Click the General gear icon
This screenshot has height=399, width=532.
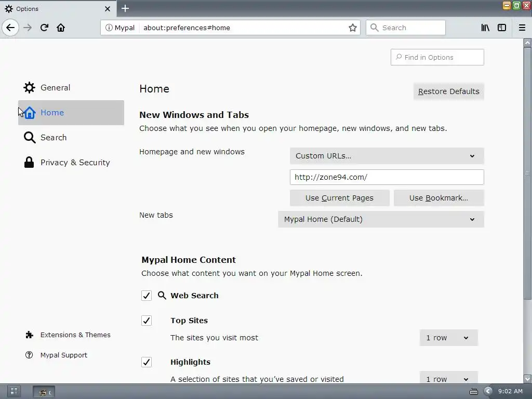point(29,87)
